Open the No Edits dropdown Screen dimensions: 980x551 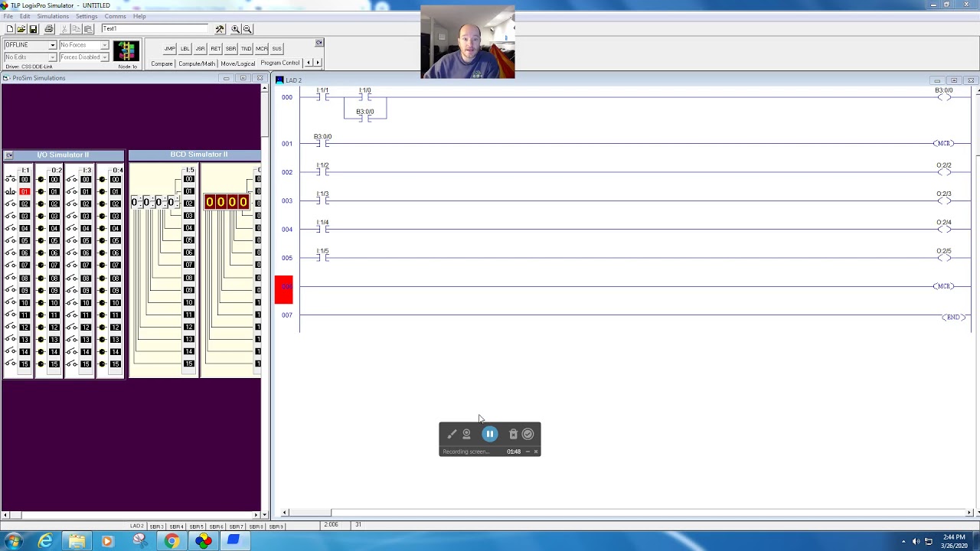pos(52,57)
